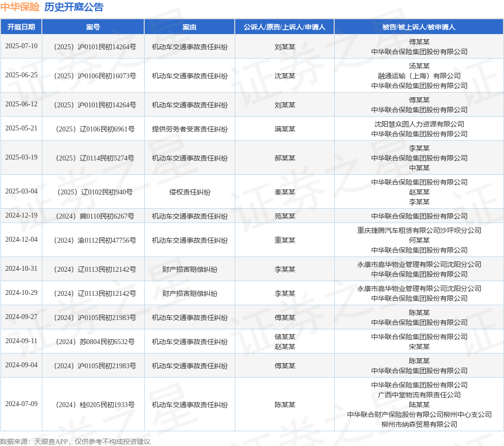The width and height of the screenshot is (504, 446).
Task: Click defendant 何某某
Action: tap(419, 240)
